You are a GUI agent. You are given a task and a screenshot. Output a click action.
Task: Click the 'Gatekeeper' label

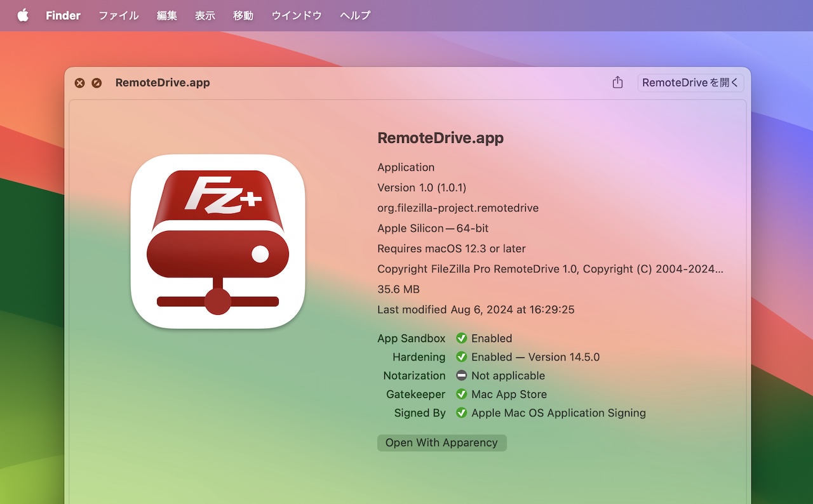click(x=416, y=394)
